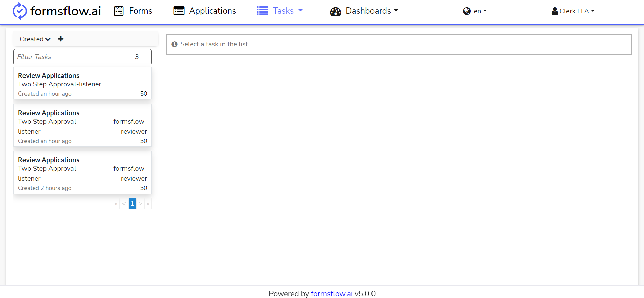644x298 pixels.
Task: Click the Applications list icon
Action: coord(179,11)
